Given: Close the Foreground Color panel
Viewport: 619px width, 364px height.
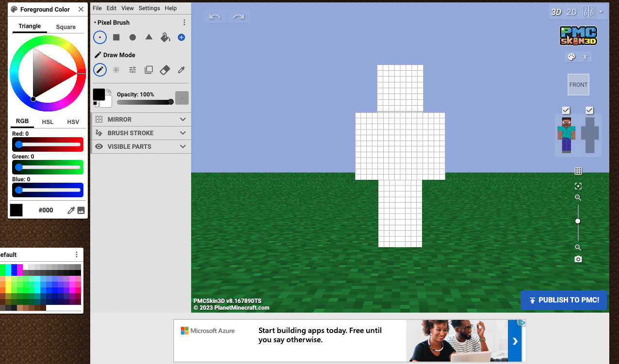Looking at the screenshot, I should tap(81, 9).
